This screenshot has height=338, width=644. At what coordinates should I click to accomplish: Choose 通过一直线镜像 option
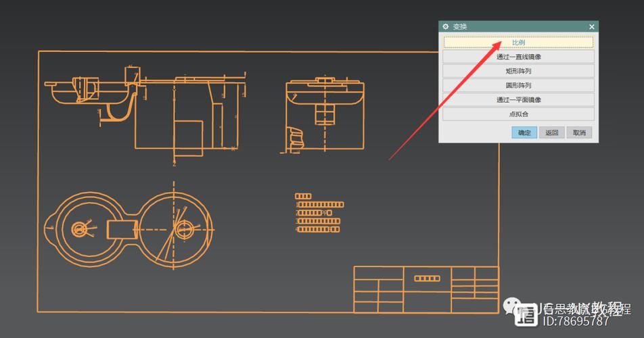[x=518, y=57]
